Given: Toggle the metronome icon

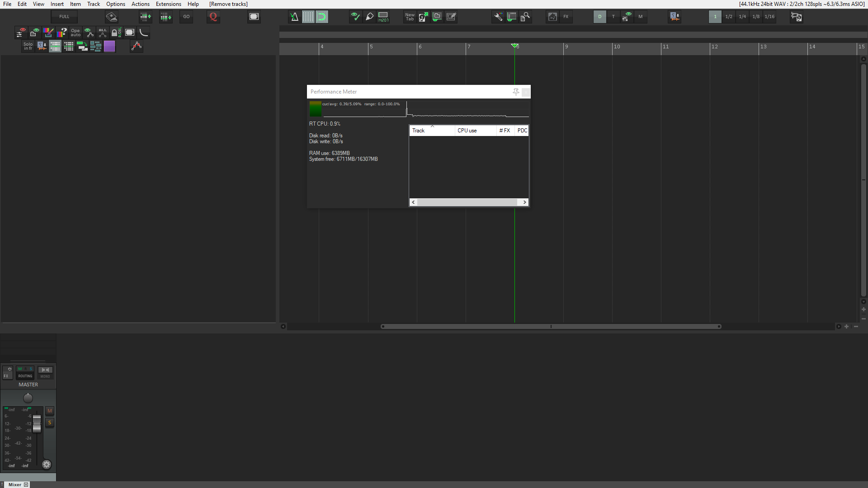Looking at the screenshot, I should coord(294,17).
